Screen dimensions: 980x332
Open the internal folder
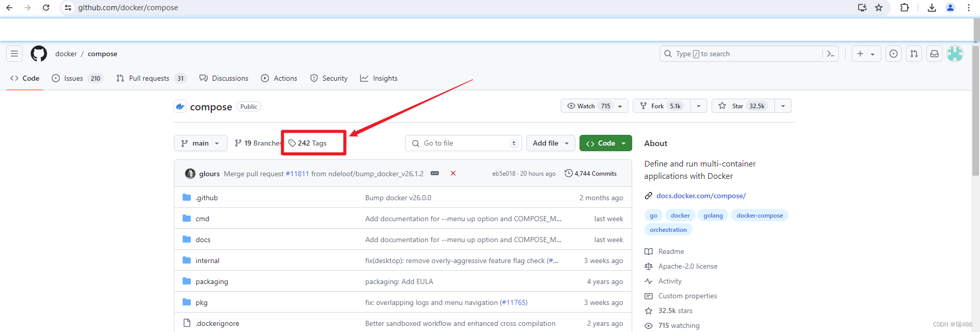click(207, 260)
